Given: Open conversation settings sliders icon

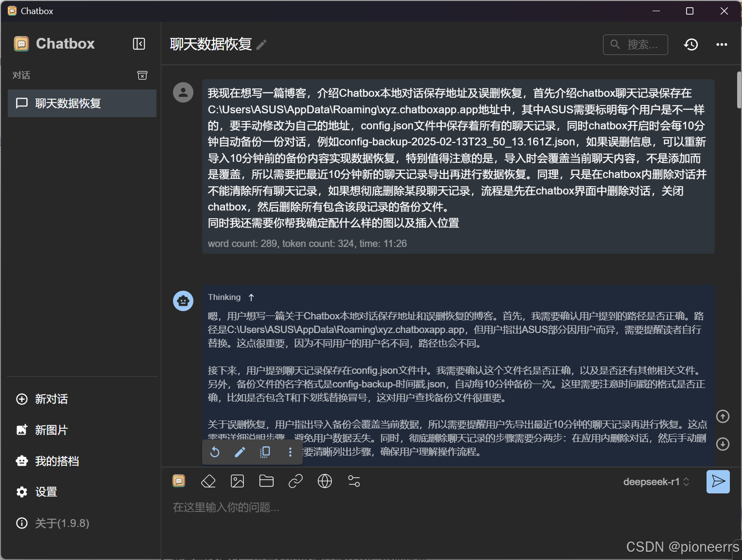Looking at the screenshot, I should pos(354,481).
